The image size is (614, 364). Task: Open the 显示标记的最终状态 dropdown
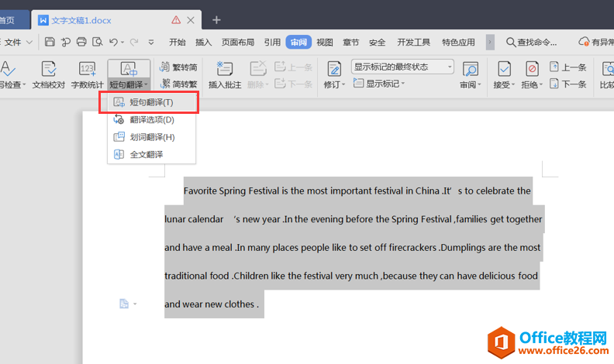tap(402, 67)
